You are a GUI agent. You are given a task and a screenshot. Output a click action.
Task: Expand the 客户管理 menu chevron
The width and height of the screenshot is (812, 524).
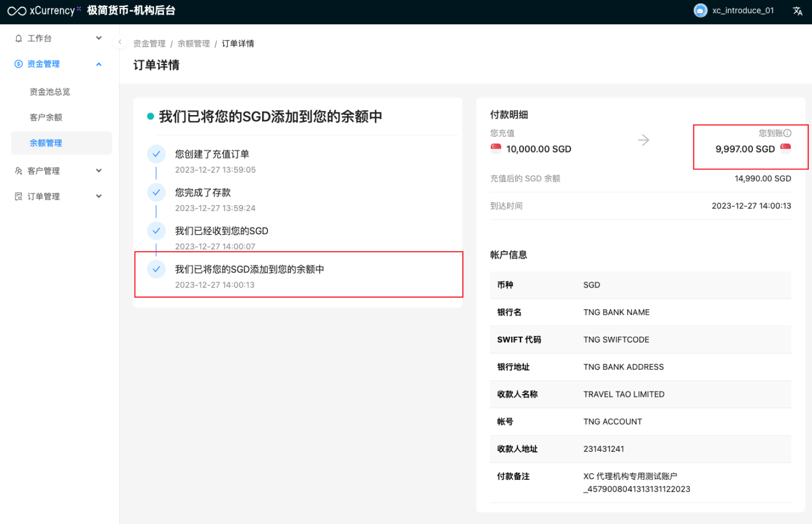[99, 170]
